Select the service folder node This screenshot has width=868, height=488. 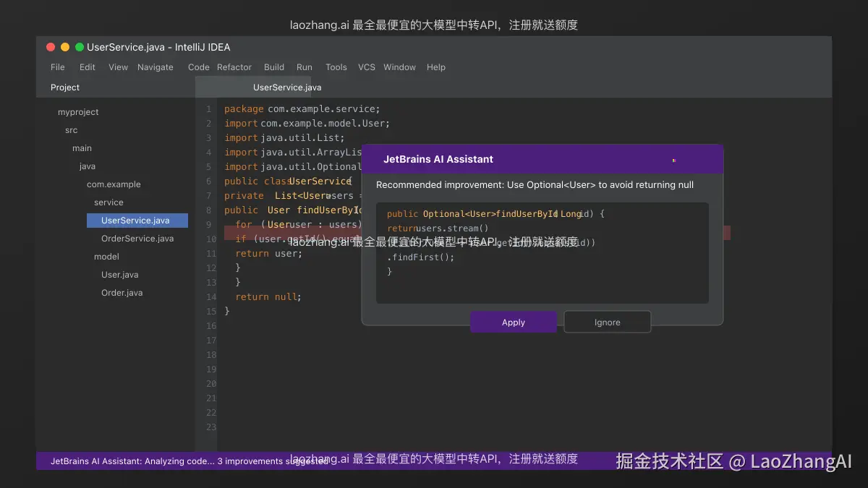(x=109, y=202)
